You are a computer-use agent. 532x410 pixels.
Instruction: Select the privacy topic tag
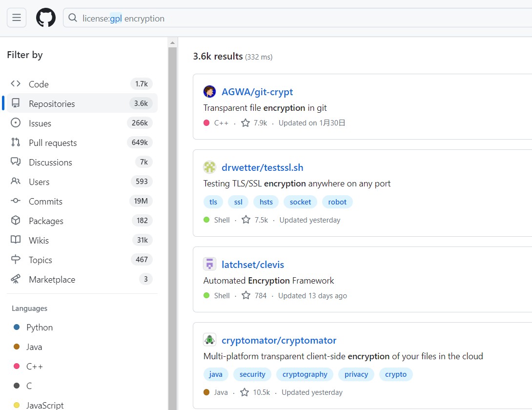pyautogui.click(x=356, y=374)
